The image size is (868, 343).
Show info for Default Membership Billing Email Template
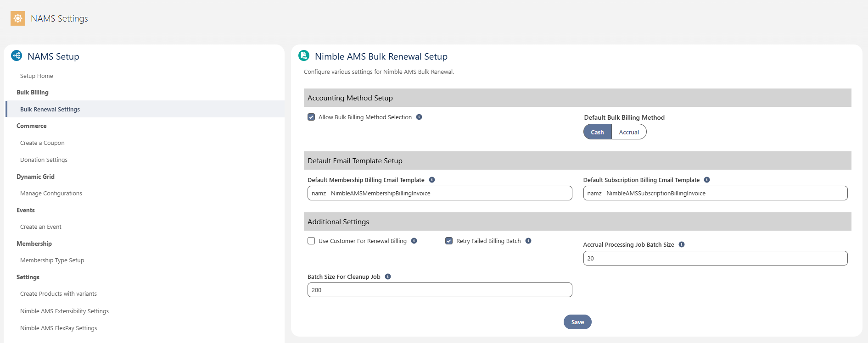point(432,180)
